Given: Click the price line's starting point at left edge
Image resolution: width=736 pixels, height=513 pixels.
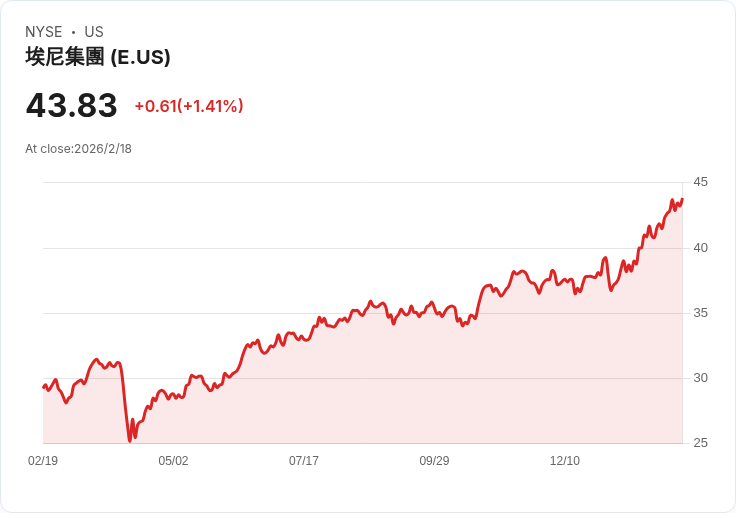Looking at the screenshot, I should (43, 386).
